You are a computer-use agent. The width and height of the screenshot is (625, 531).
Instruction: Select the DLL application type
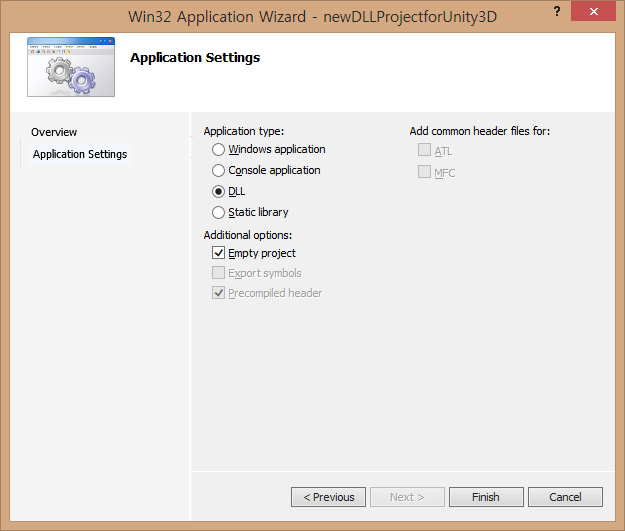click(218, 192)
